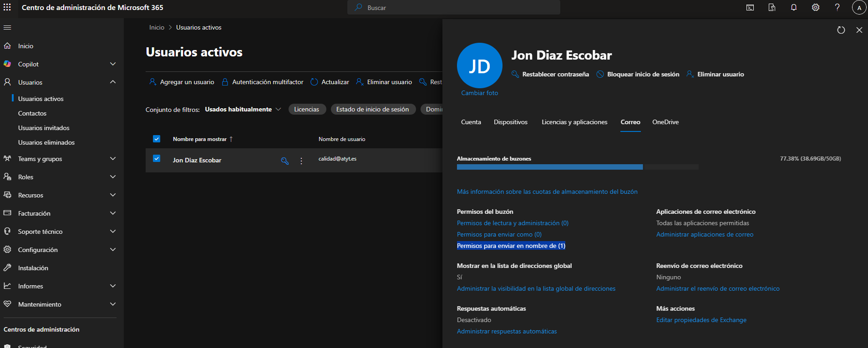This screenshot has width=868, height=348.
Task: Open Contactos in sidebar
Action: coord(32,113)
